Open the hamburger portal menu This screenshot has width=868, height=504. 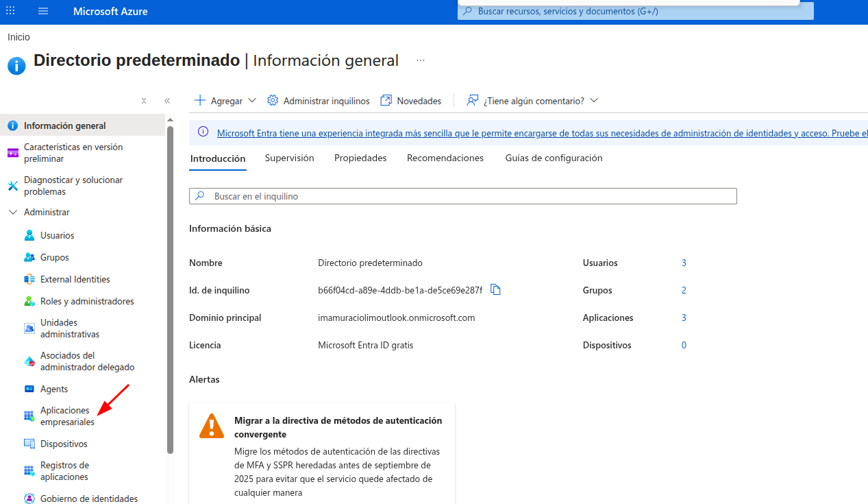(44, 12)
